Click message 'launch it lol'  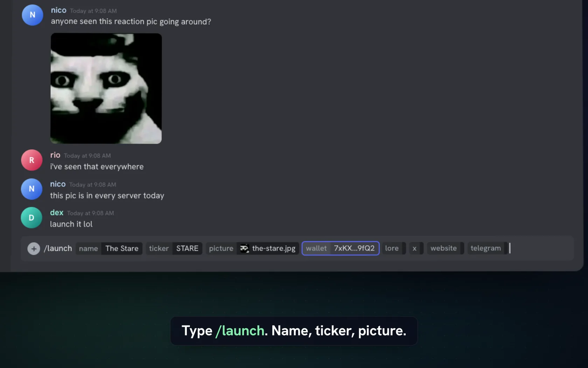pyautogui.click(x=71, y=224)
